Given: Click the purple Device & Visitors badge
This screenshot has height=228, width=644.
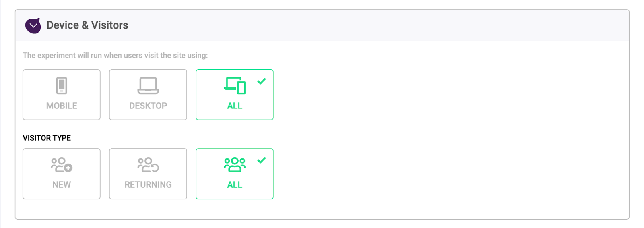Looking at the screenshot, I should click(x=33, y=26).
